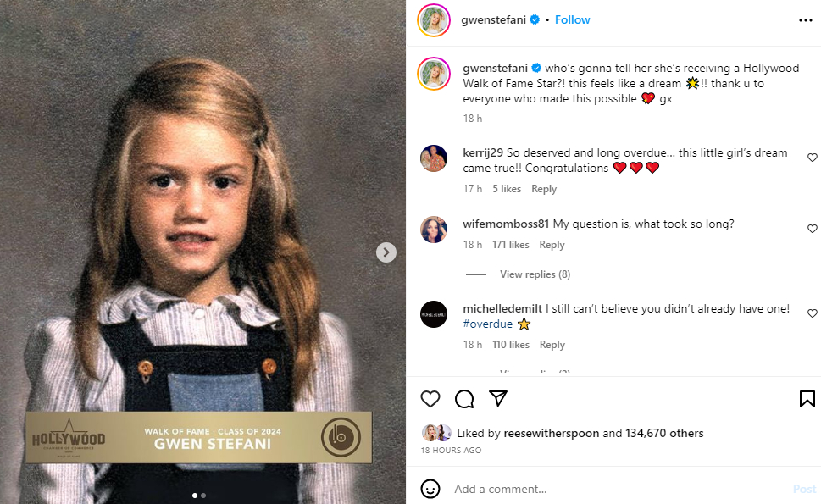Go to next photo in carousel
This screenshot has height=504, width=821.
click(x=386, y=252)
